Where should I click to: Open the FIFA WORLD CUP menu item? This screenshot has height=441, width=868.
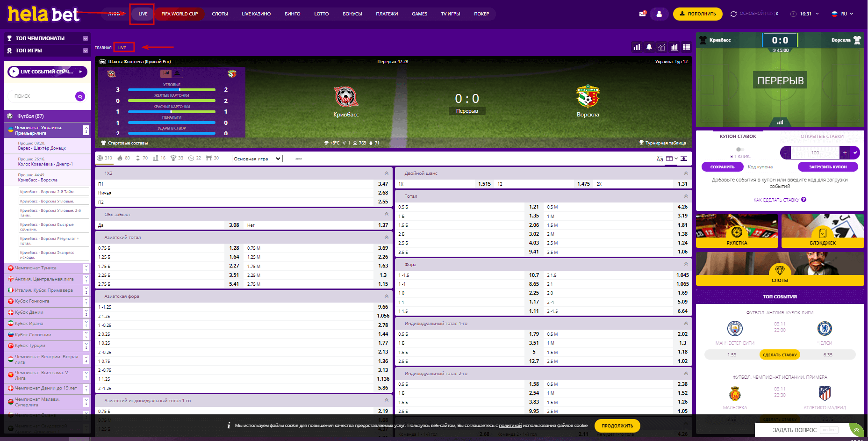pos(179,14)
